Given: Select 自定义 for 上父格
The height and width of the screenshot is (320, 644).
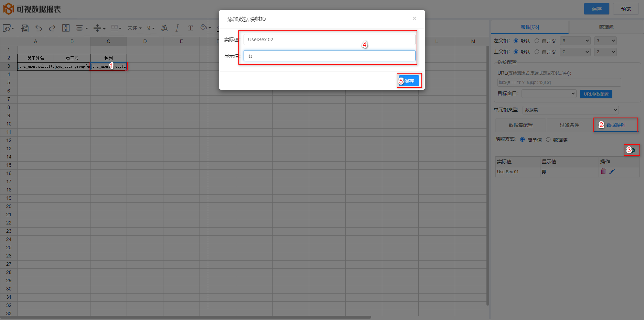Looking at the screenshot, I should (537, 52).
